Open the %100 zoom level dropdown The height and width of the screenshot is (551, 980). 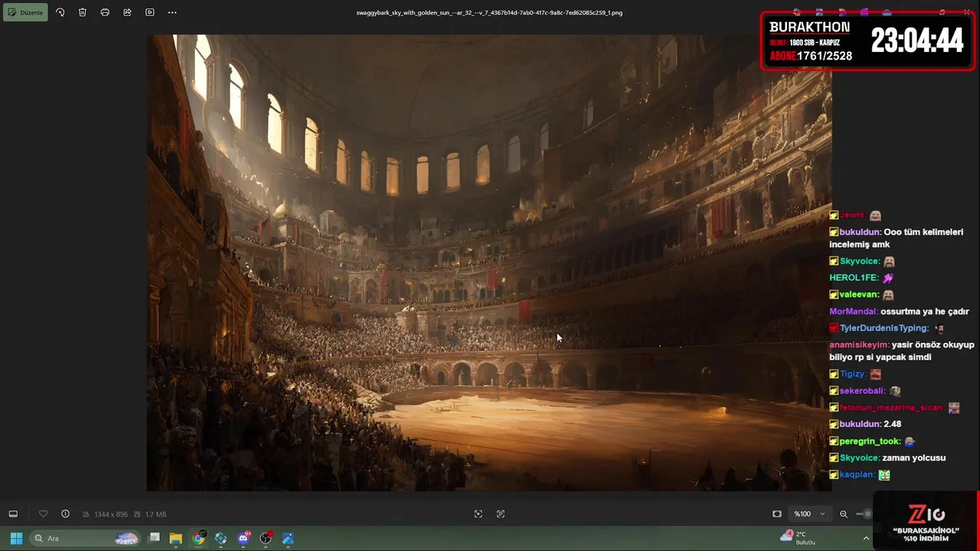click(x=810, y=514)
